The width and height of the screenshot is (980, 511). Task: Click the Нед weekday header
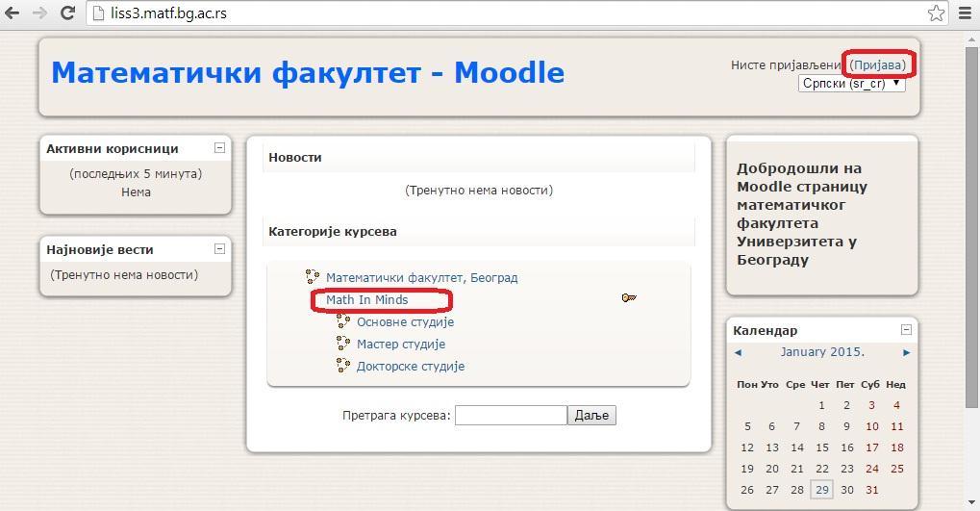(x=895, y=385)
